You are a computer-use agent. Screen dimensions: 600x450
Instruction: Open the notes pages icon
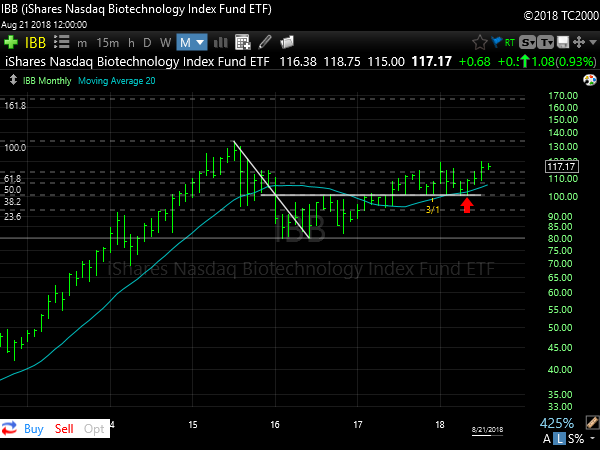point(287,42)
